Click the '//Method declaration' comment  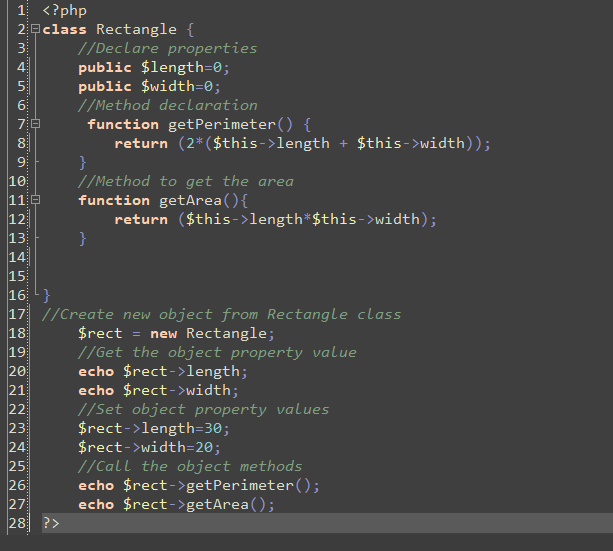coord(167,106)
